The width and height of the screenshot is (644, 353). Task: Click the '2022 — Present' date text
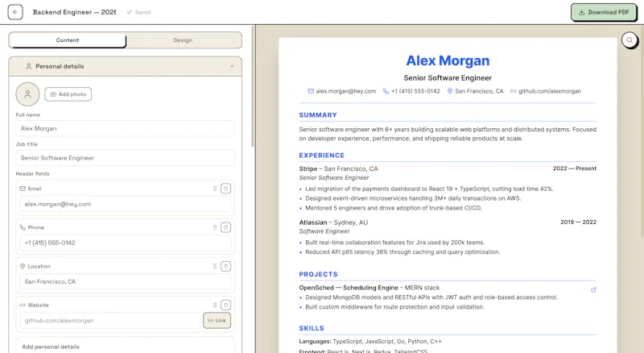coord(575,168)
